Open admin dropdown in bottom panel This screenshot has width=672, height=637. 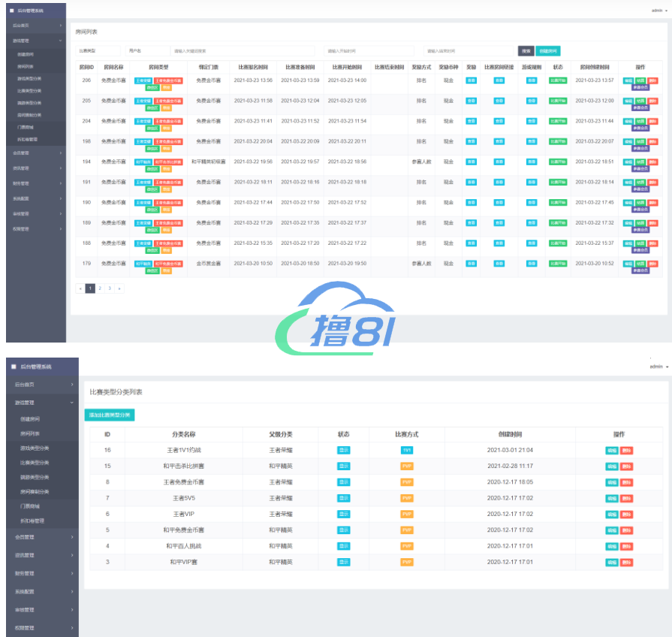click(656, 366)
